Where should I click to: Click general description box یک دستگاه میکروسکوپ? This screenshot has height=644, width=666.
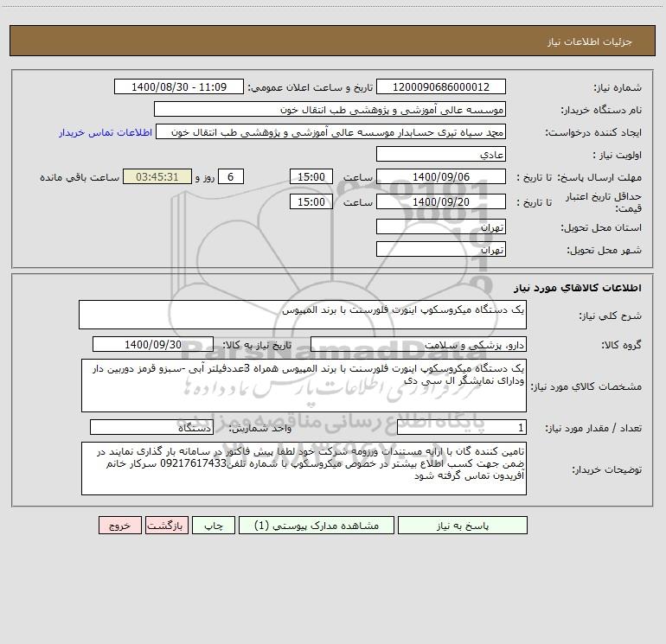[303, 315]
